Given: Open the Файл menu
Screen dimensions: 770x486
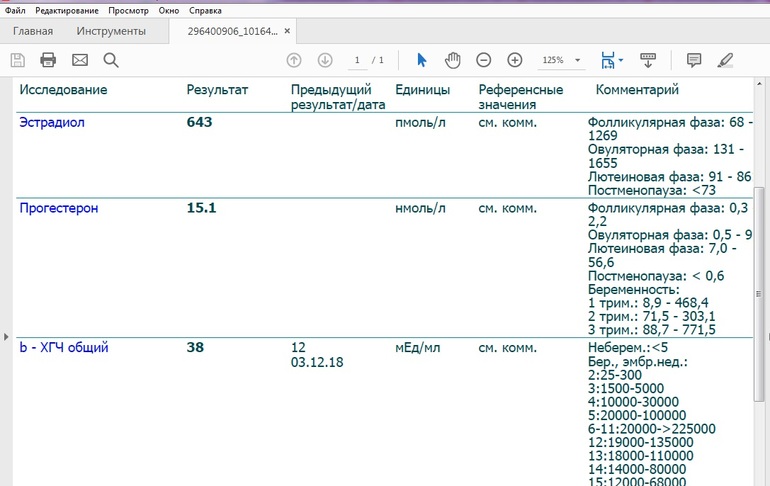Looking at the screenshot, I should pyautogui.click(x=15, y=10).
